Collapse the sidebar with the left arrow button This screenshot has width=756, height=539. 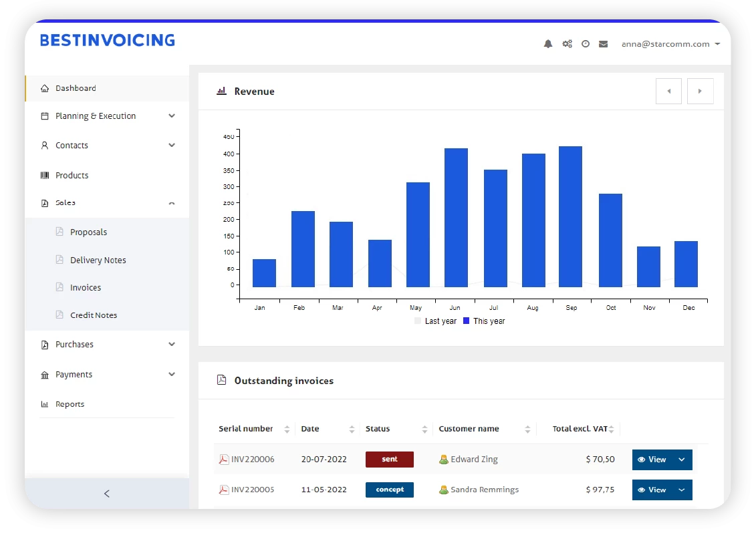pos(106,493)
